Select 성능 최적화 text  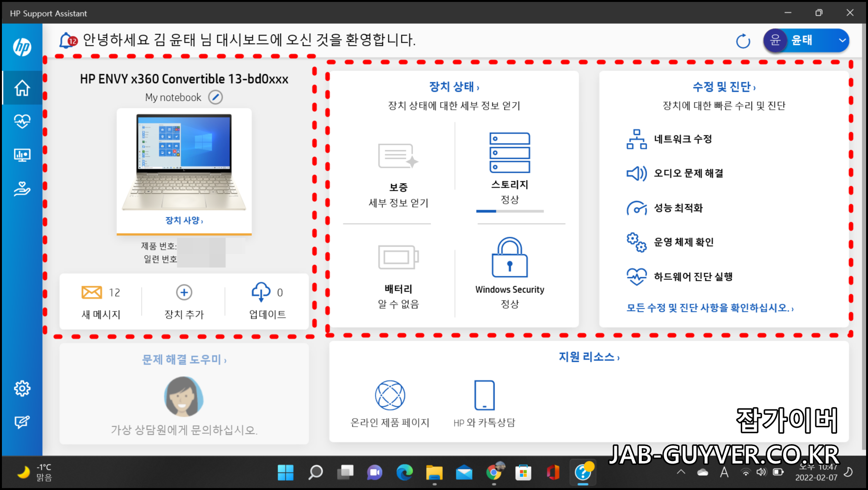678,208
